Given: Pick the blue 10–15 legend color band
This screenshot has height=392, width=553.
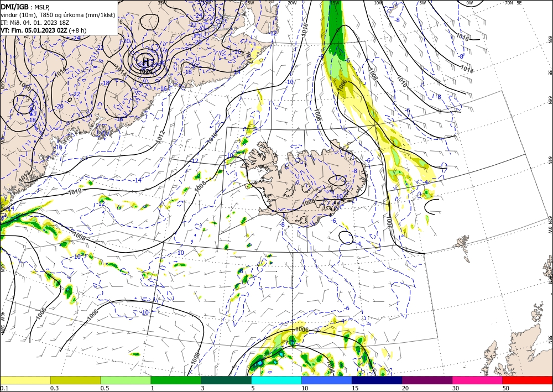Looking at the screenshot, I should [x=327, y=380].
